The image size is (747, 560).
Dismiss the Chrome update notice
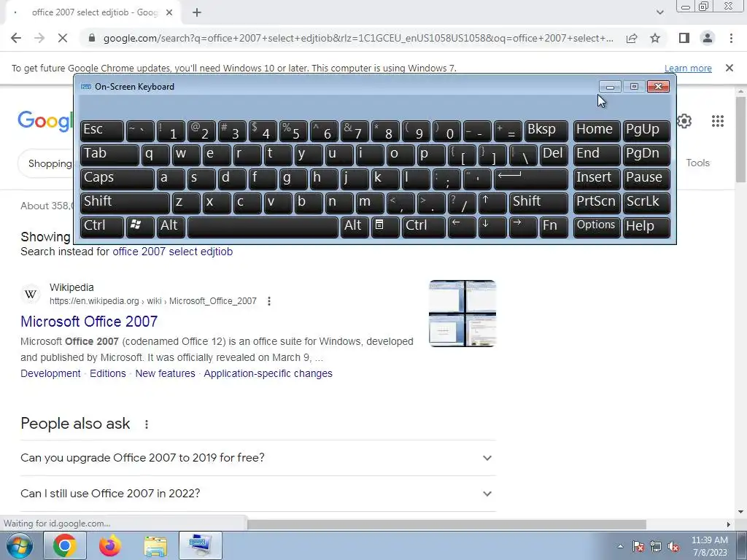[x=729, y=68]
